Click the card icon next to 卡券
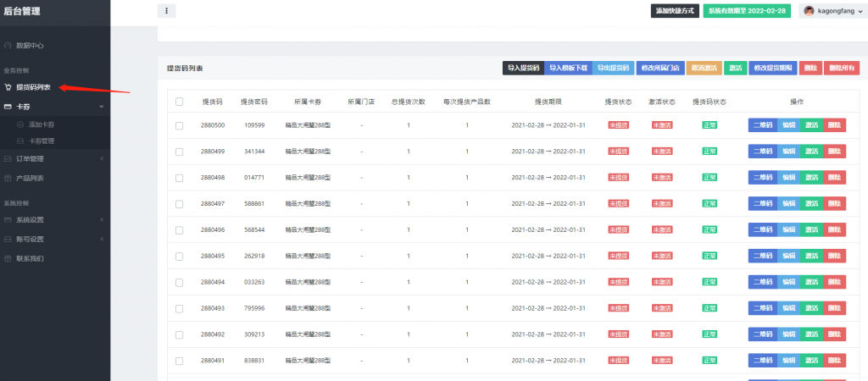 pos(8,107)
